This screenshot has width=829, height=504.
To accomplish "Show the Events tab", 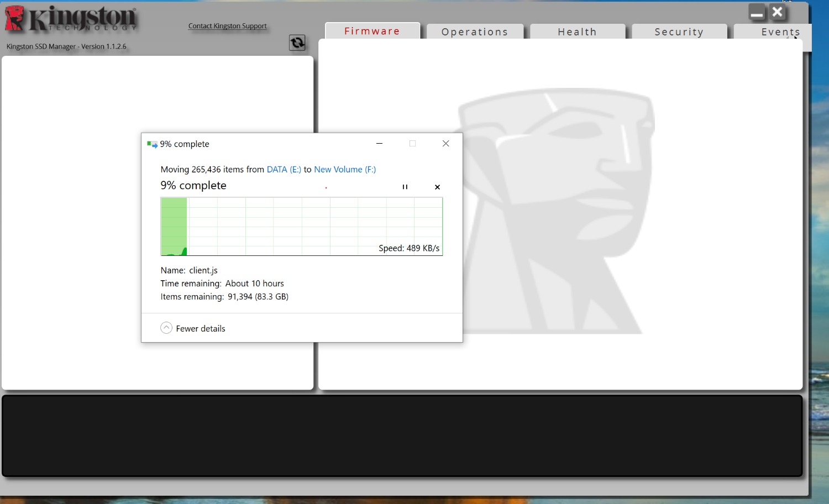I will point(780,32).
